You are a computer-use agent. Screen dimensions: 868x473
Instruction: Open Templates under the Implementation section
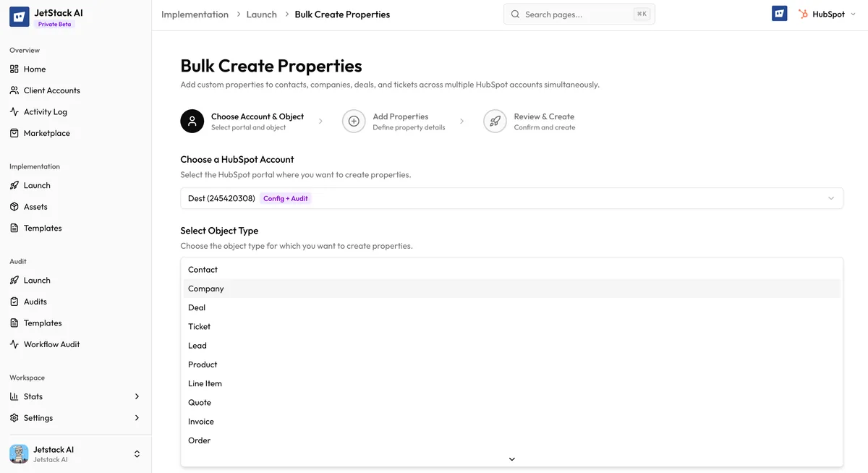42,228
